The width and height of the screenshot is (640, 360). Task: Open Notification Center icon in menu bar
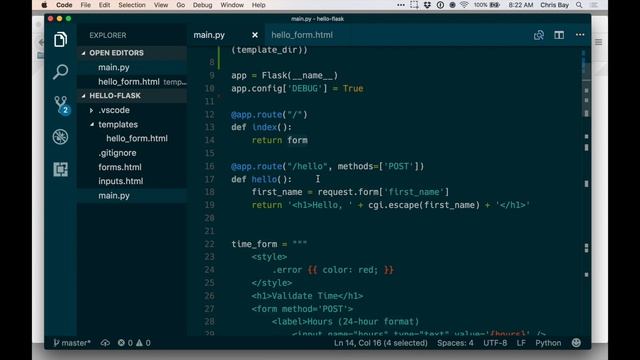(x=594, y=5)
